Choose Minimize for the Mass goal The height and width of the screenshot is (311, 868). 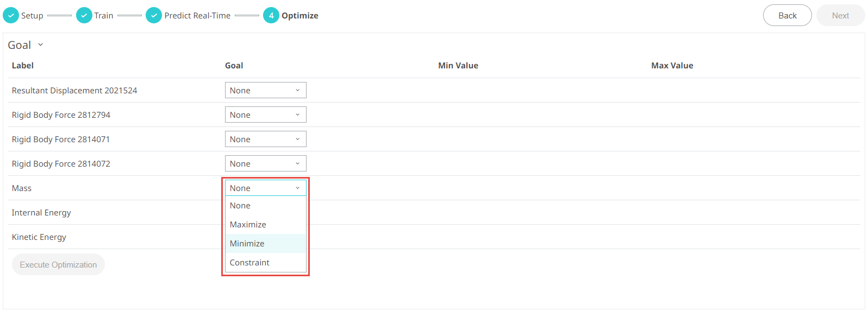pyautogui.click(x=247, y=244)
